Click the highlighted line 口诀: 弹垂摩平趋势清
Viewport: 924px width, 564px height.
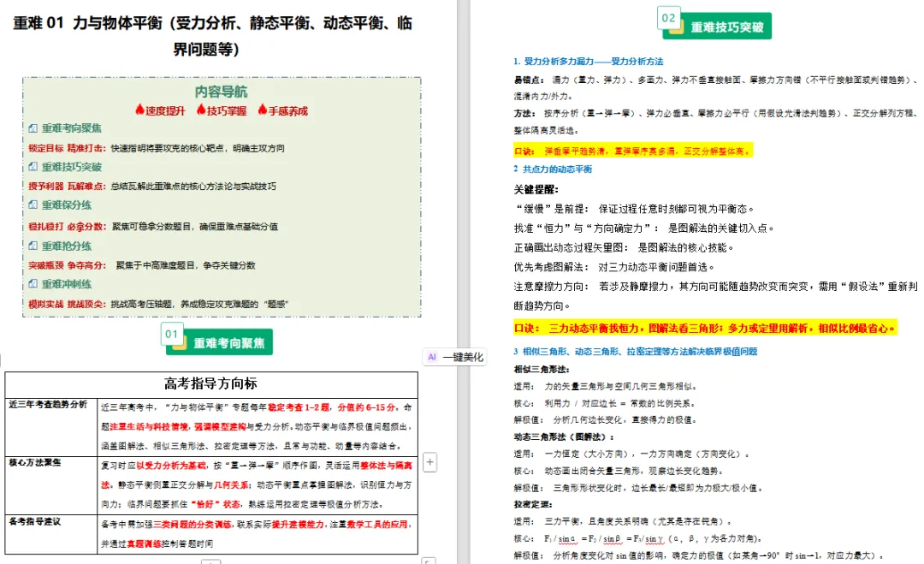(x=632, y=151)
